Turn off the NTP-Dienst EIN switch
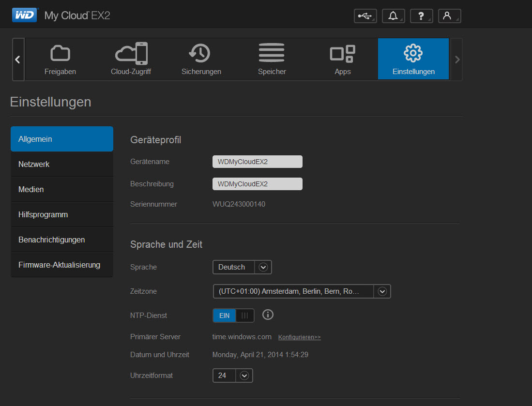 pos(233,316)
